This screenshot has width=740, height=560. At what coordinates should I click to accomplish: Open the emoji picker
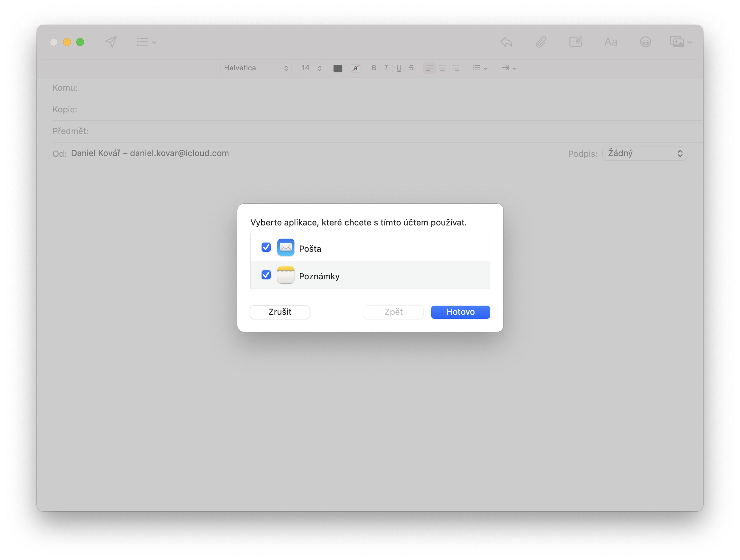pyautogui.click(x=645, y=41)
